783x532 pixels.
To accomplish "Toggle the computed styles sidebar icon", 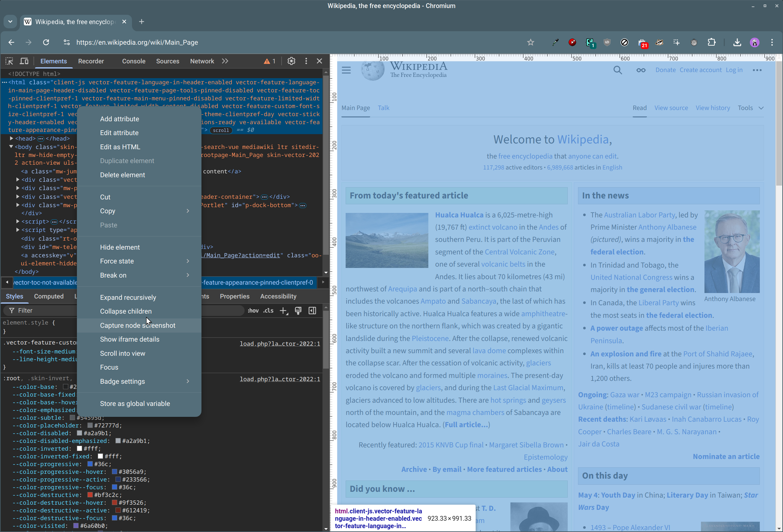I will [312, 310].
